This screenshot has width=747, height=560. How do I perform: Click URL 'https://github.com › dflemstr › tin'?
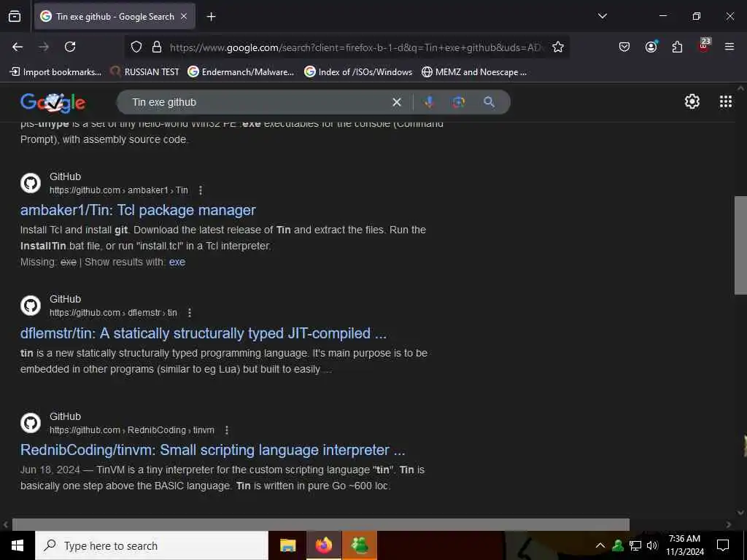tap(113, 313)
